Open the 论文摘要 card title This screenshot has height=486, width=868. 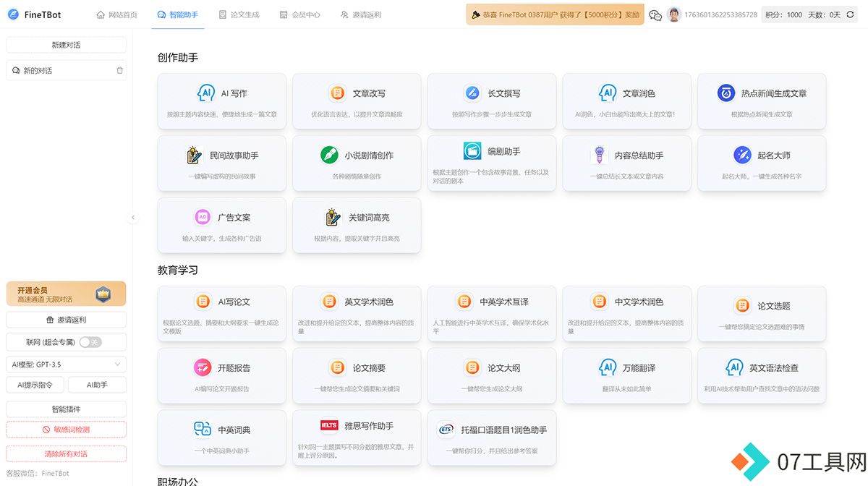point(369,367)
